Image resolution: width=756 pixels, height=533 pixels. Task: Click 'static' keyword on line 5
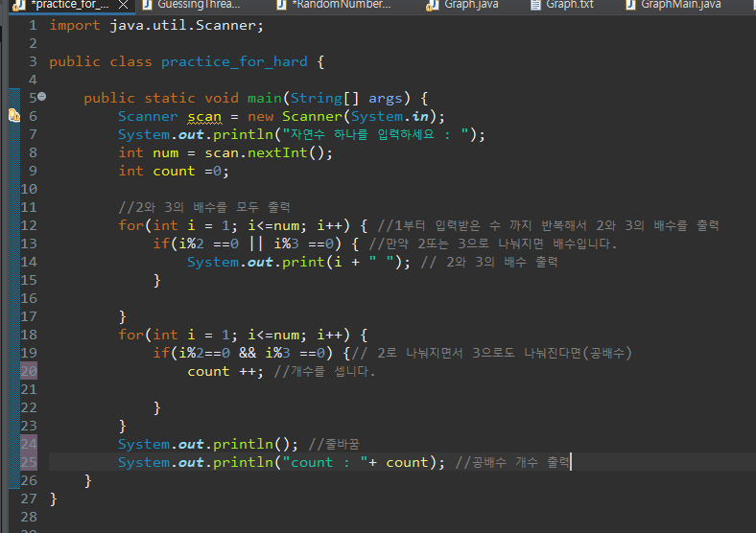170,99
